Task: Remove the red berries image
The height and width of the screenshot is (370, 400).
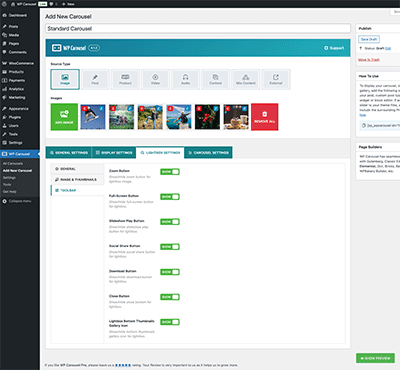Action: point(199,108)
